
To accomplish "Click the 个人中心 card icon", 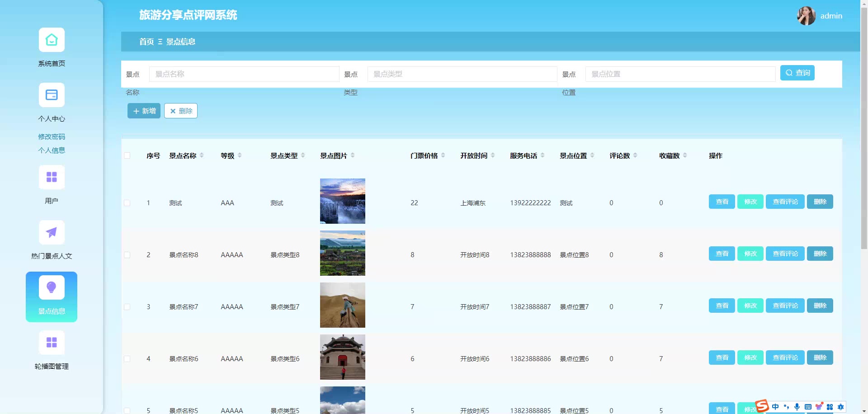I will tap(52, 95).
